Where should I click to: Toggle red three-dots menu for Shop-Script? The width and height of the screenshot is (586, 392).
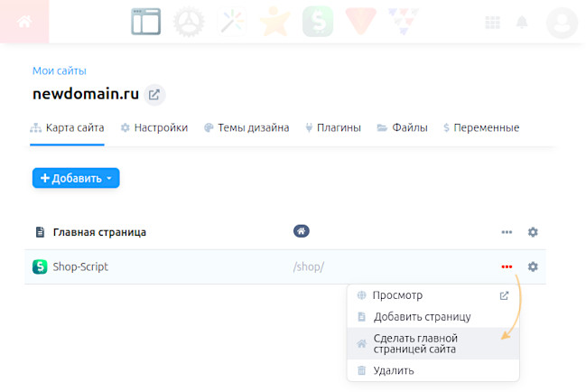pyautogui.click(x=507, y=266)
